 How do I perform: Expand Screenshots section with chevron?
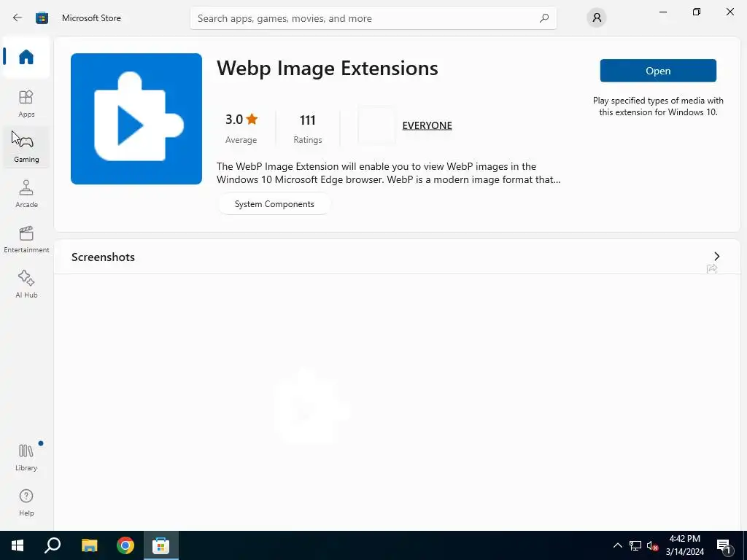[716, 256]
